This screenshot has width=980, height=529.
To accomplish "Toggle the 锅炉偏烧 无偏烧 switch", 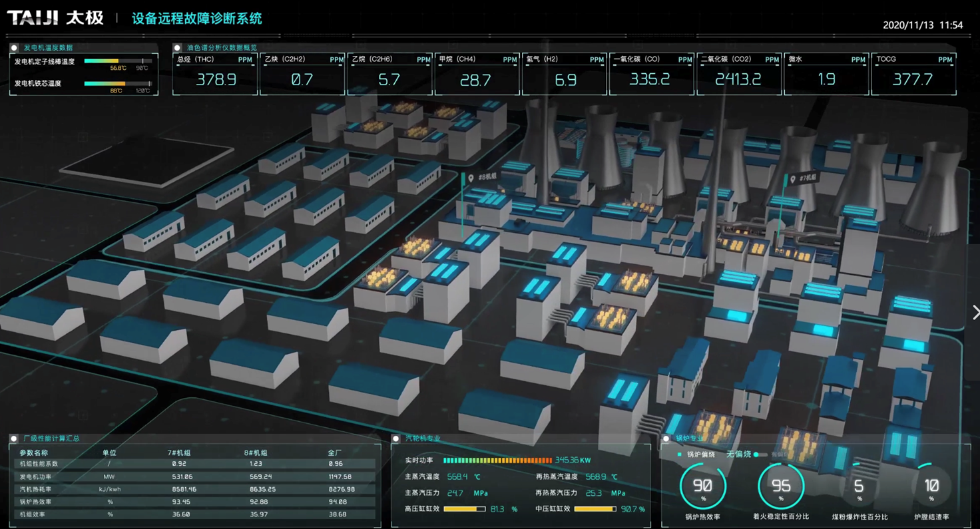I will click(x=760, y=454).
